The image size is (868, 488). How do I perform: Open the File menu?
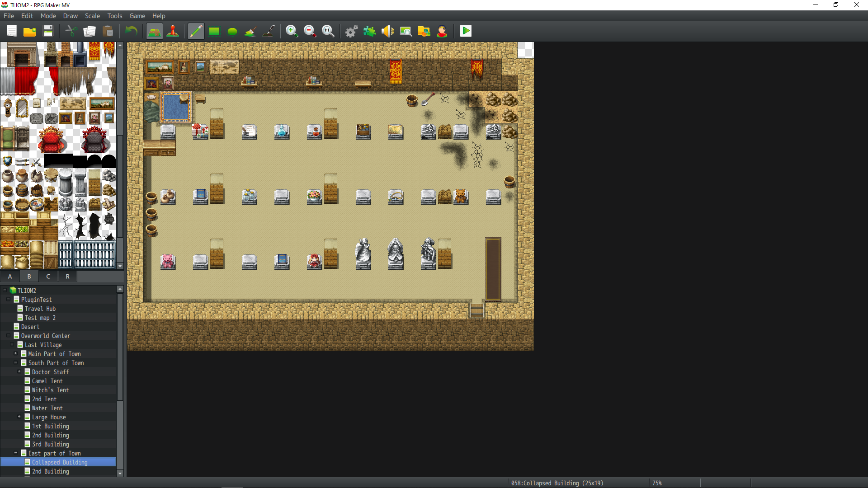click(9, 16)
